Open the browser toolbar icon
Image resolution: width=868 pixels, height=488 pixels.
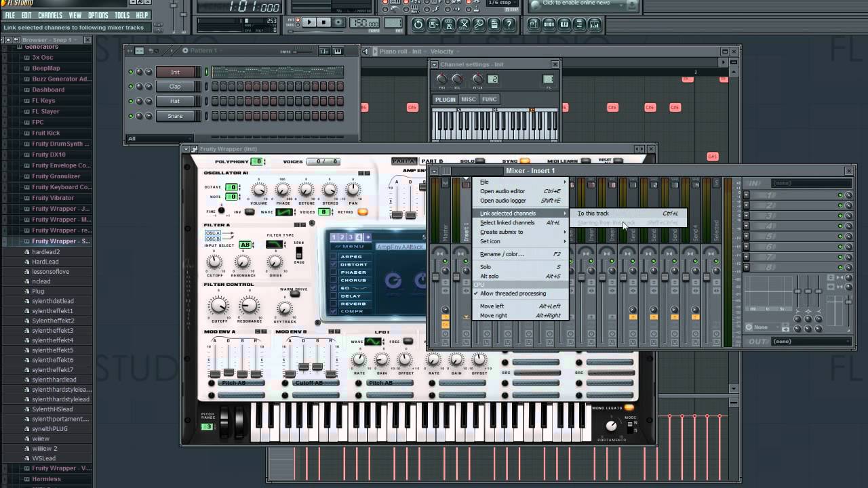point(580,24)
